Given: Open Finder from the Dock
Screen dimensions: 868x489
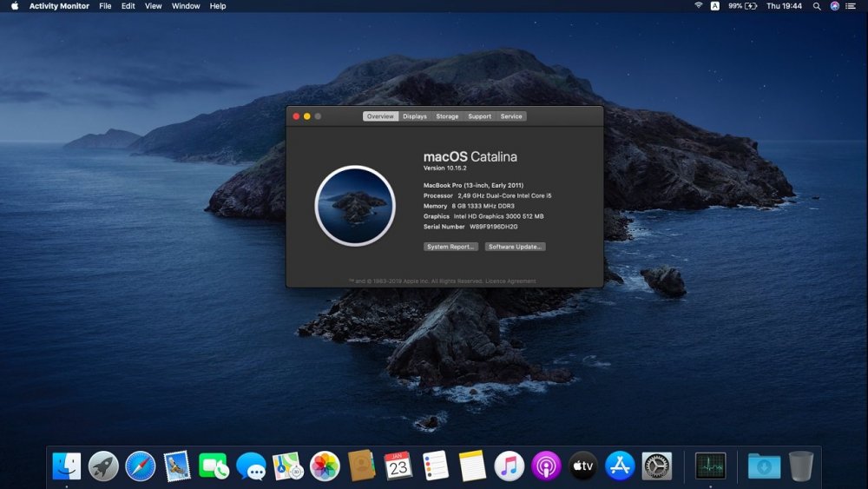Looking at the screenshot, I should click(x=67, y=466).
